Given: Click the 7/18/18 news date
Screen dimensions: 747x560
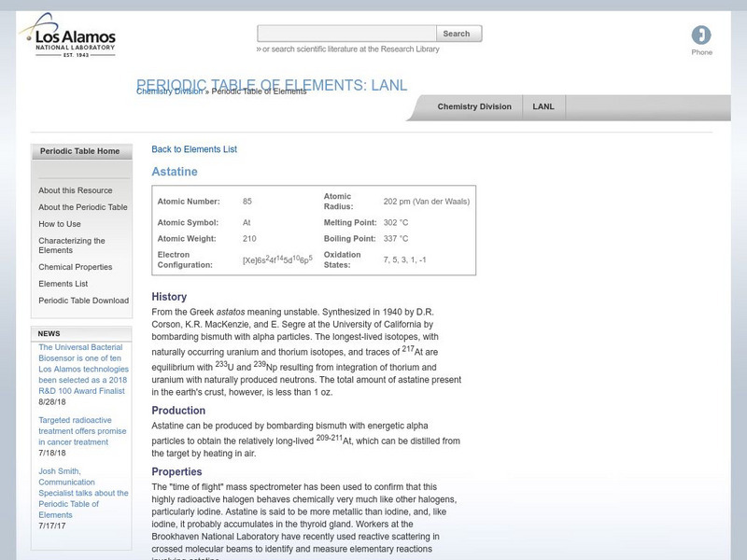Looking at the screenshot, I should click(52, 453).
